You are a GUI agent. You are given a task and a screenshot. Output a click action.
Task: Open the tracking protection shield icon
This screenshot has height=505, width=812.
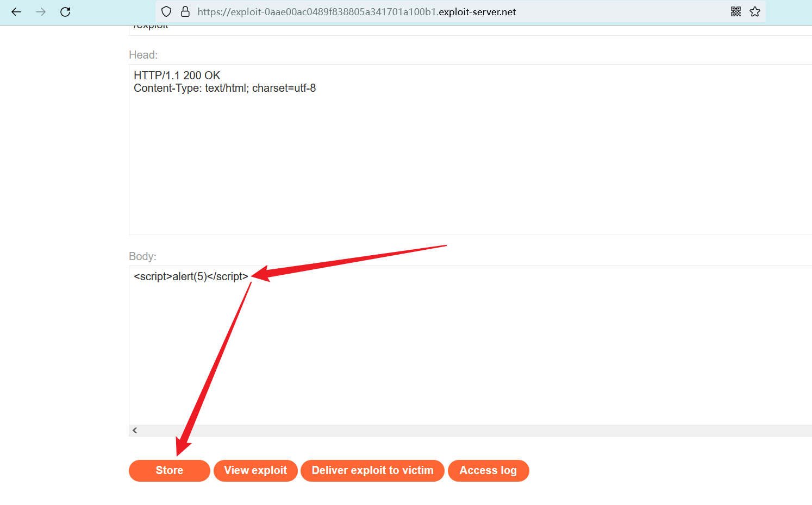(x=166, y=12)
